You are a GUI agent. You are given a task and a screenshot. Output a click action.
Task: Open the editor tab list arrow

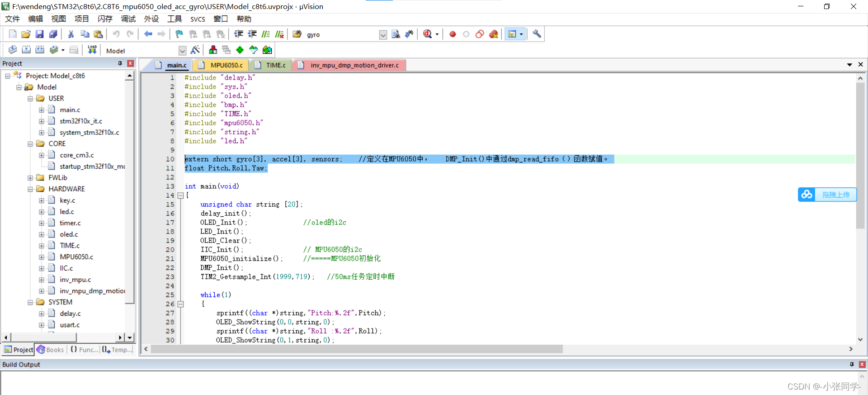[849, 65]
